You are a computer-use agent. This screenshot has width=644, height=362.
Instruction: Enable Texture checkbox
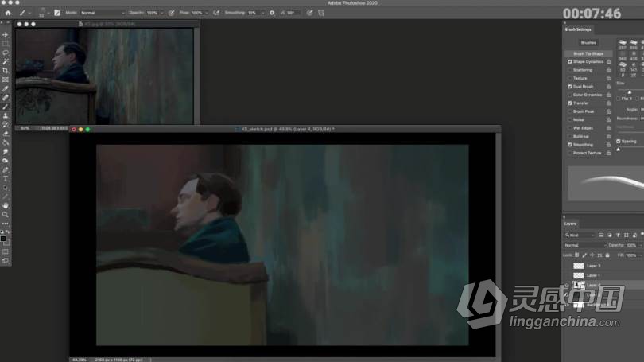point(569,78)
